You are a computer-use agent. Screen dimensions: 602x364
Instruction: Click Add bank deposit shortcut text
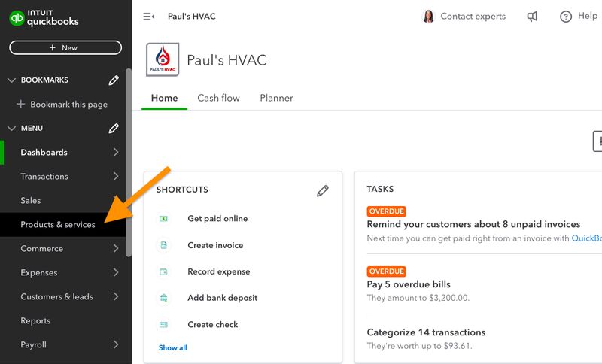click(x=222, y=298)
